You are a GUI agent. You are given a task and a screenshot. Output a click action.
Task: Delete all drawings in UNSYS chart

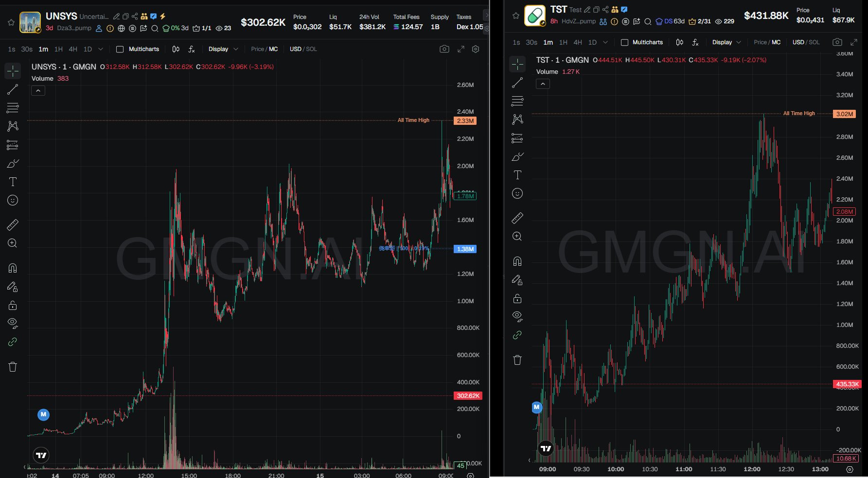[13, 367]
